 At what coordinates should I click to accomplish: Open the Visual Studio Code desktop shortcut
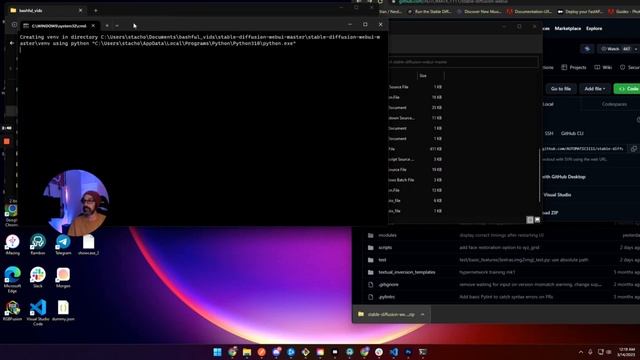(38, 313)
